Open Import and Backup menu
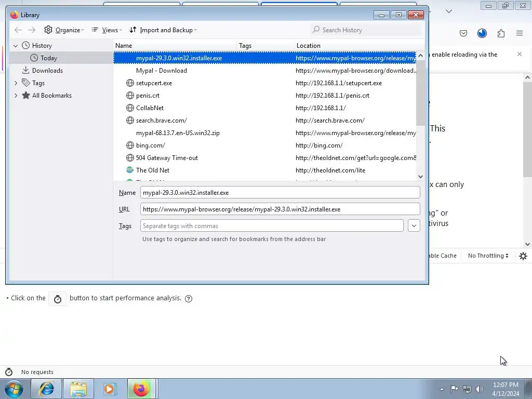The width and height of the screenshot is (532, 399). pos(163,30)
